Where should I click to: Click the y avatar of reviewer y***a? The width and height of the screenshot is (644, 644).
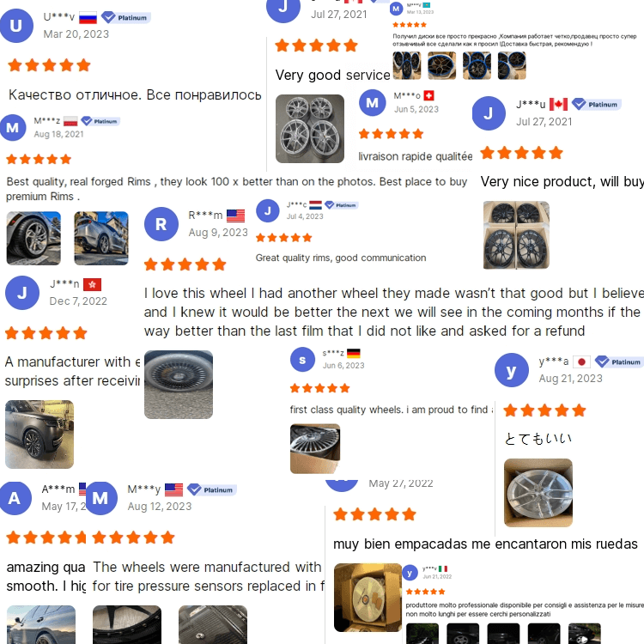point(512,370)
